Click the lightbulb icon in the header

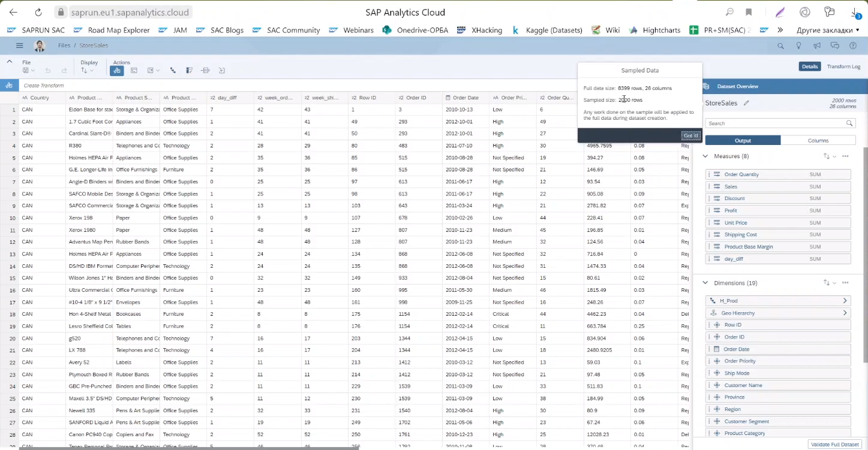(798, 46)
